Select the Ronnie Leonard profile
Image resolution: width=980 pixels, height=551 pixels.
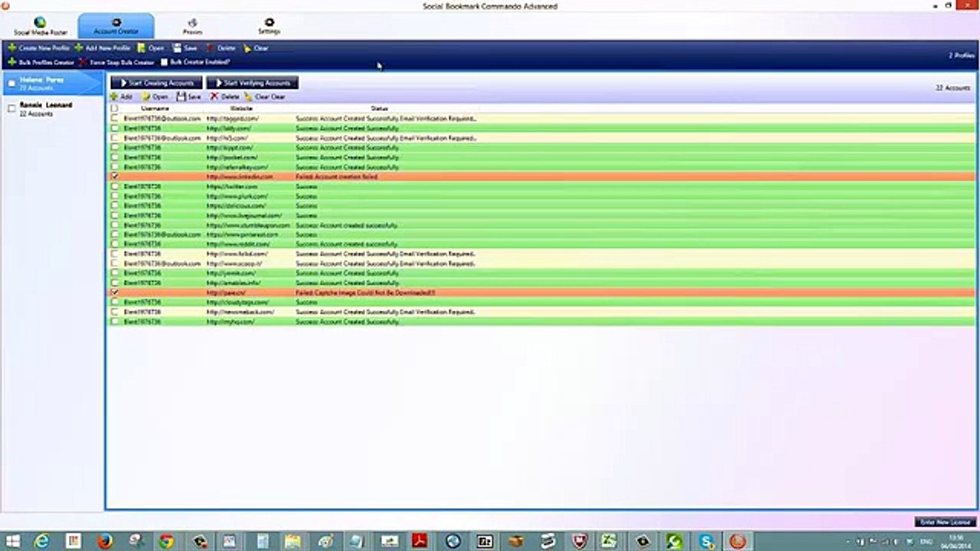52,109
